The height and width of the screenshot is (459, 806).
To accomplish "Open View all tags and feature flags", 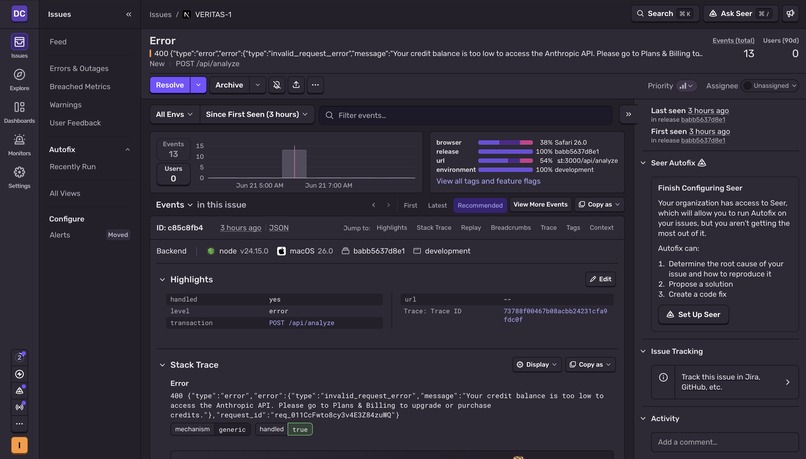I will [x=488, y=181].
